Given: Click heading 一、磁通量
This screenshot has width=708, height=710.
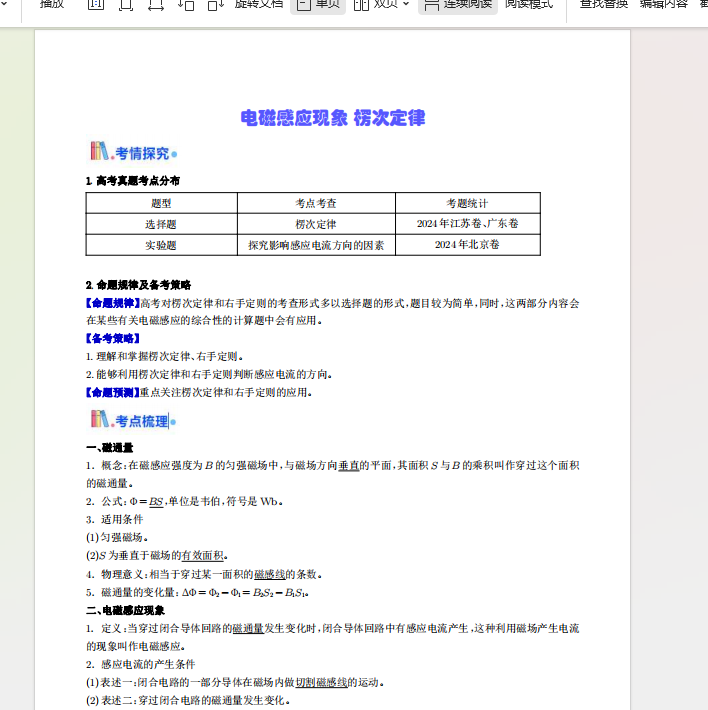Looking at the screenshot, I should [110, 448].
